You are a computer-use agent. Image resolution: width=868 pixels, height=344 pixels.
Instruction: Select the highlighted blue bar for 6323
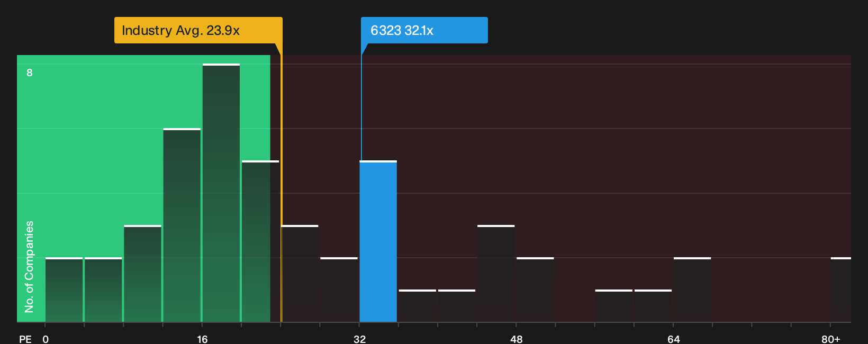tap(378, 241)
